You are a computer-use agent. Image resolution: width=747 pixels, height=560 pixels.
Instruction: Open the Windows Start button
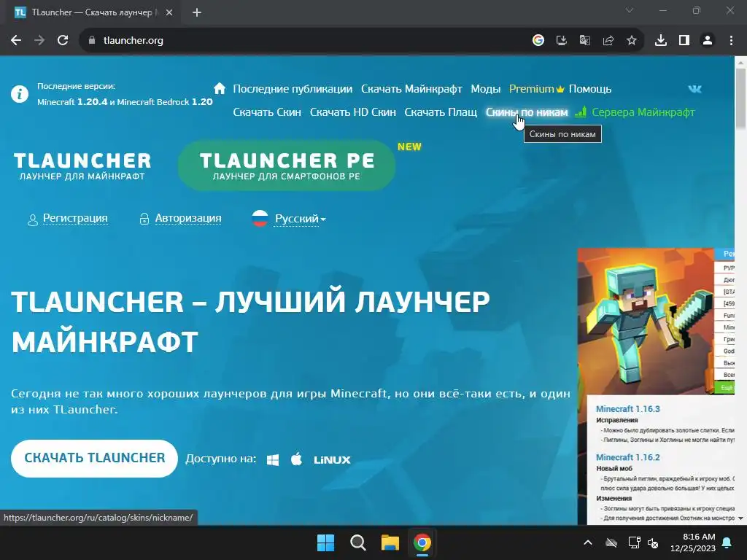click(x=326, y=542)
